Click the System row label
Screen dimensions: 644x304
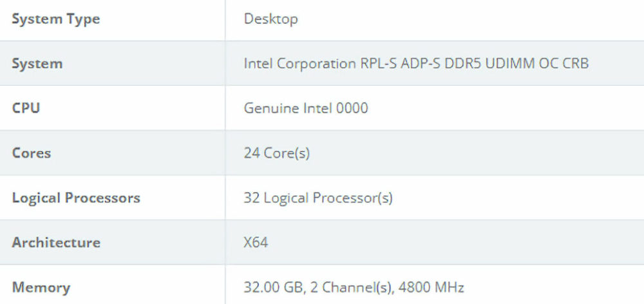(37, 64)
